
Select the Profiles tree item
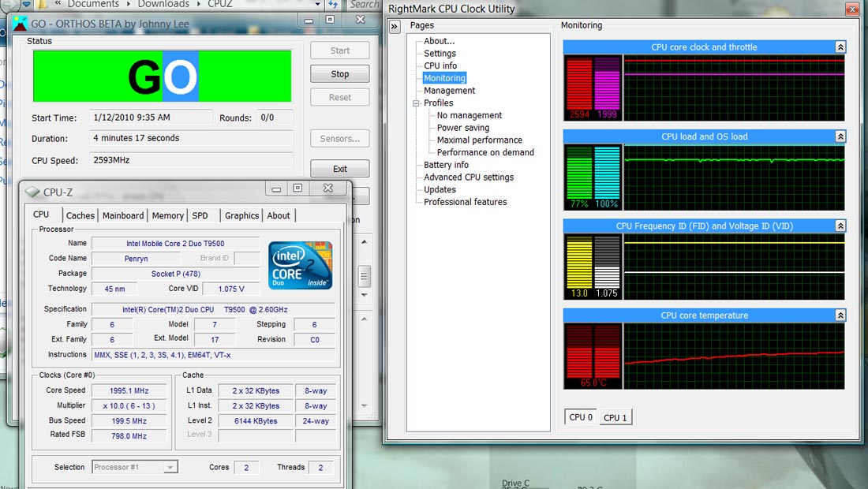pos(439,103)
